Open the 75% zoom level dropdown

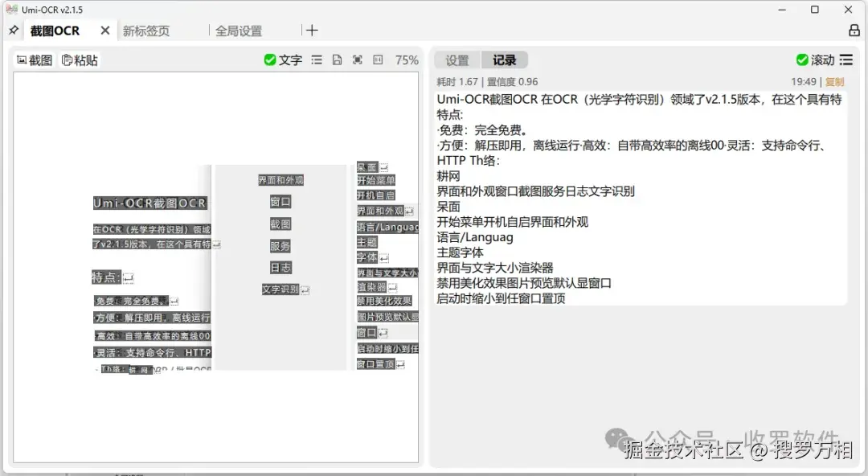407,59
